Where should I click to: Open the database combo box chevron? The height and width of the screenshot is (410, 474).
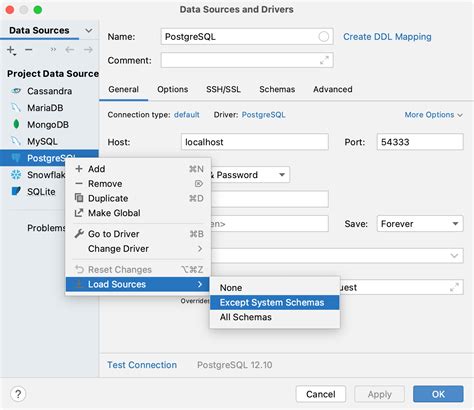coord(454,256)
